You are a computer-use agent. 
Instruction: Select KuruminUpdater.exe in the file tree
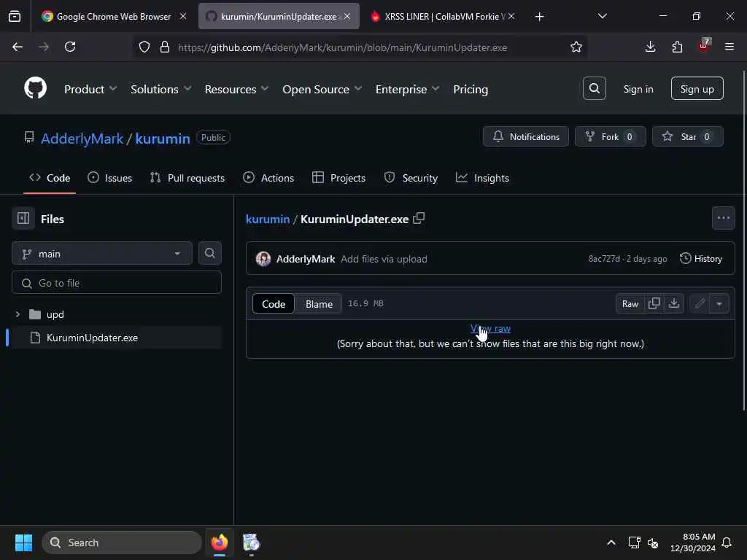(x=116, y=338)
